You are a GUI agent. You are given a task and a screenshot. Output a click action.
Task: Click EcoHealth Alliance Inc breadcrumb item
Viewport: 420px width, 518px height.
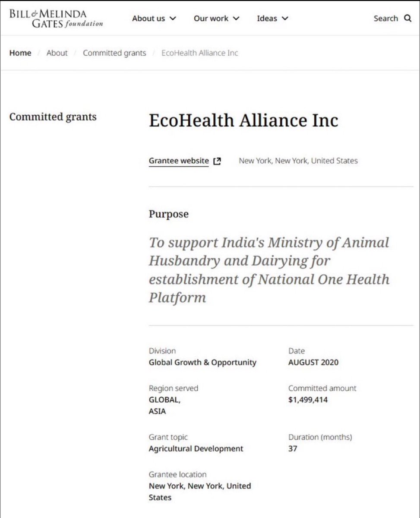[x=199, y=53]
